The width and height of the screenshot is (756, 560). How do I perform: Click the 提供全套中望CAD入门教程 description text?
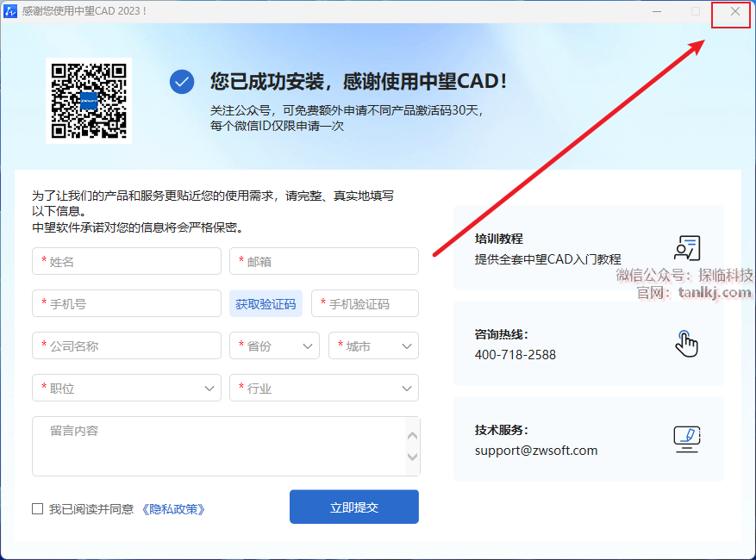[x=547, y=259]
